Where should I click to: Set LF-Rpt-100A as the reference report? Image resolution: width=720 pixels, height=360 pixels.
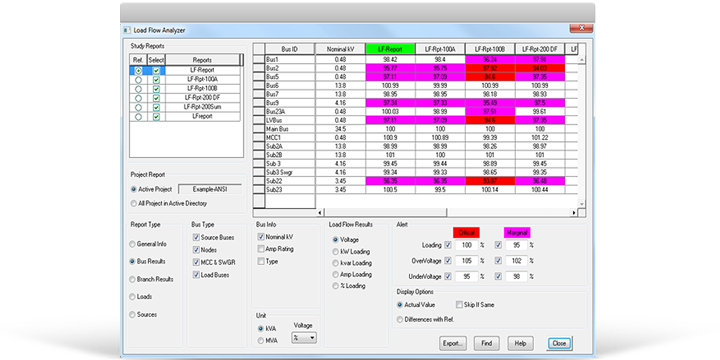[138, 80]
